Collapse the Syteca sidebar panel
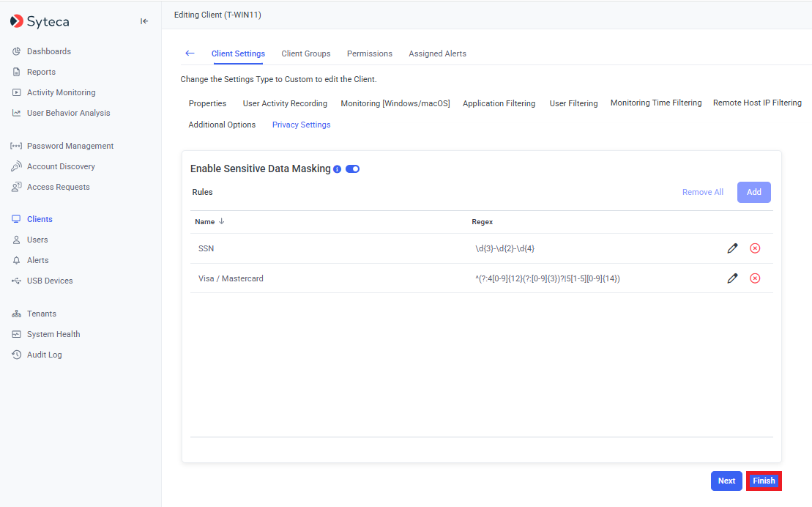This screenshot has height=507, width=812. (144, 21)
